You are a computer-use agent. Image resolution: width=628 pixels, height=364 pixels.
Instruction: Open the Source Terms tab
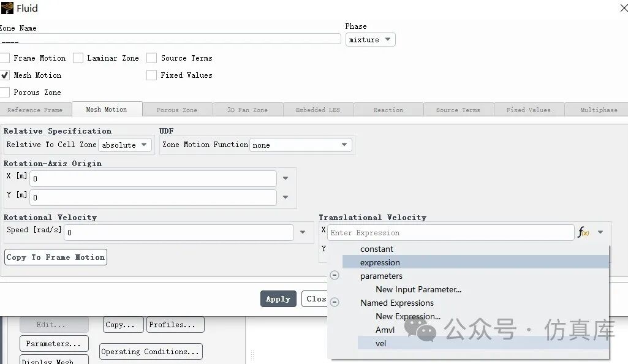(x=458, y=110)
